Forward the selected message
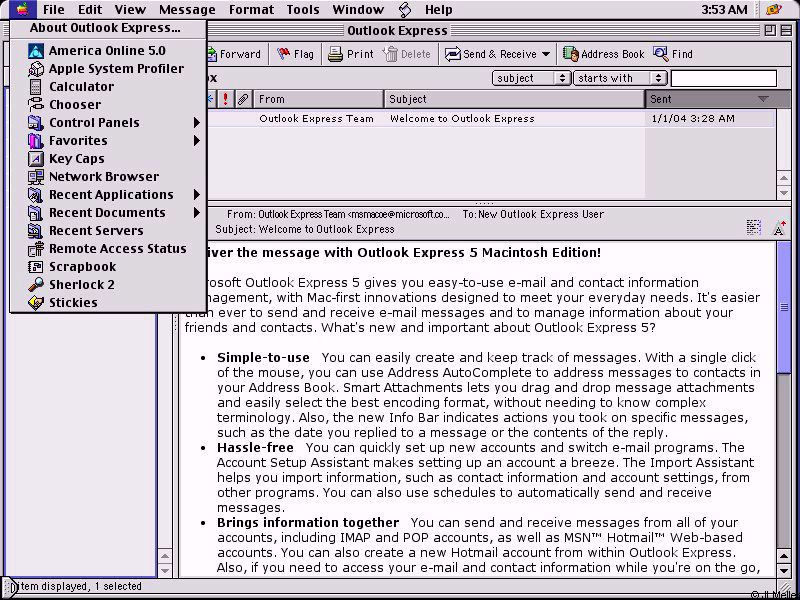 pyautogui.click(x=234, y=54)
